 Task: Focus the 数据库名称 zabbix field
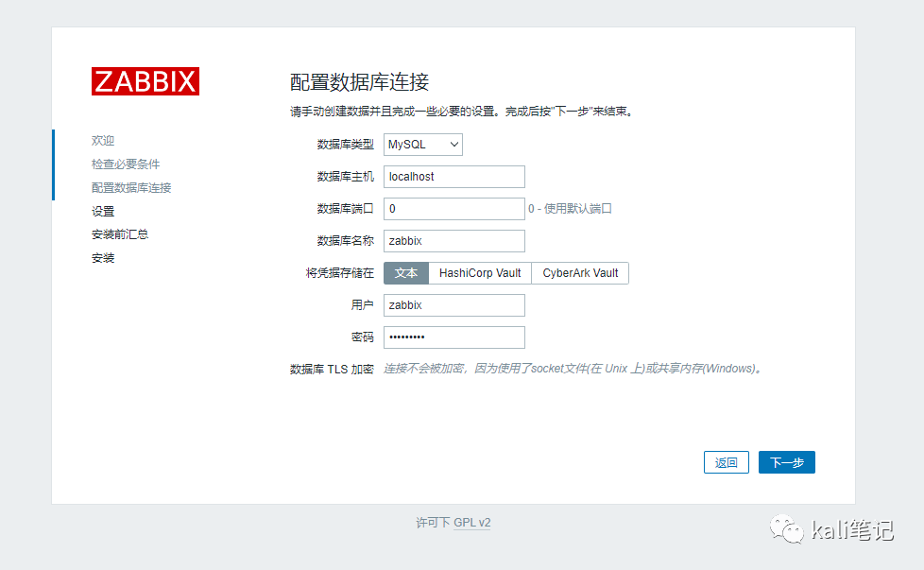[x=454, y=241]
